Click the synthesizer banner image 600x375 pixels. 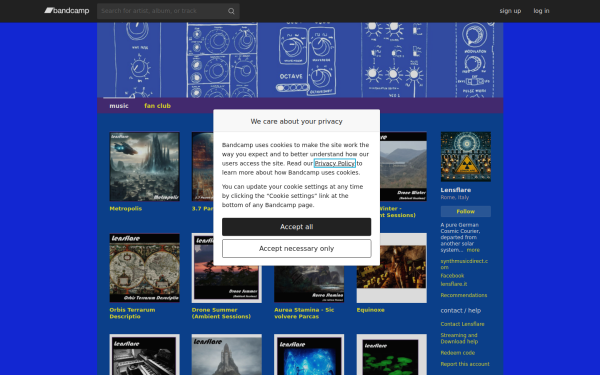click(x=300, y=60)
